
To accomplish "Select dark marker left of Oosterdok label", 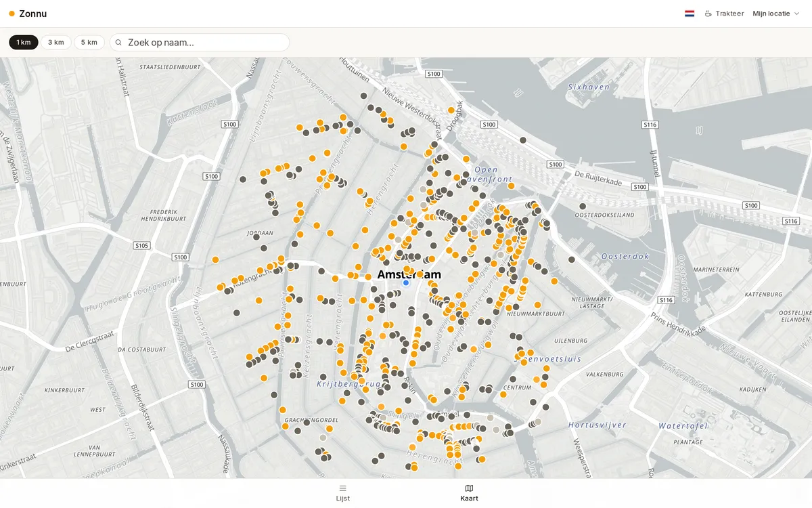I will (572, 259).
